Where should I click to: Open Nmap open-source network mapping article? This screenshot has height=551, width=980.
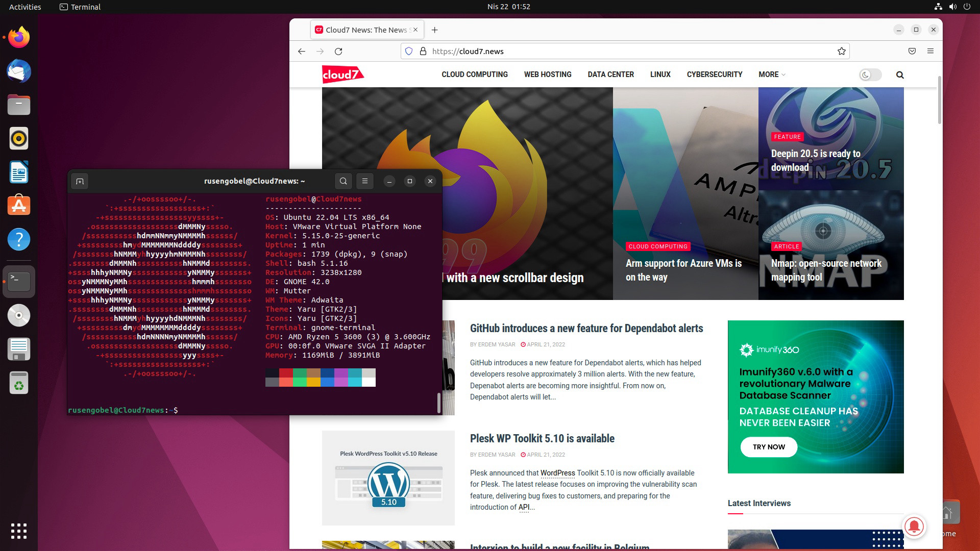(826, 270)
